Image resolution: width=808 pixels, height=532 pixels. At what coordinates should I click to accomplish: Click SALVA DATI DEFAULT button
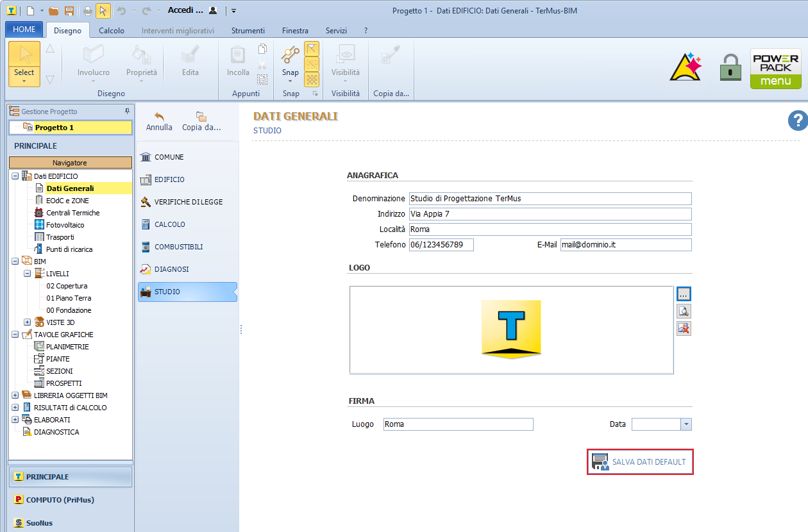(640, 462)
